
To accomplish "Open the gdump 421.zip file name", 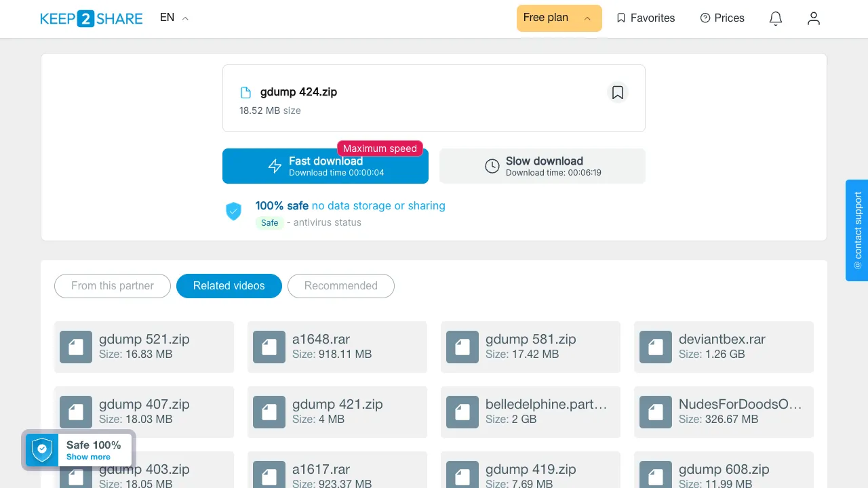I will pyautogui.click(x=338, y=404).
